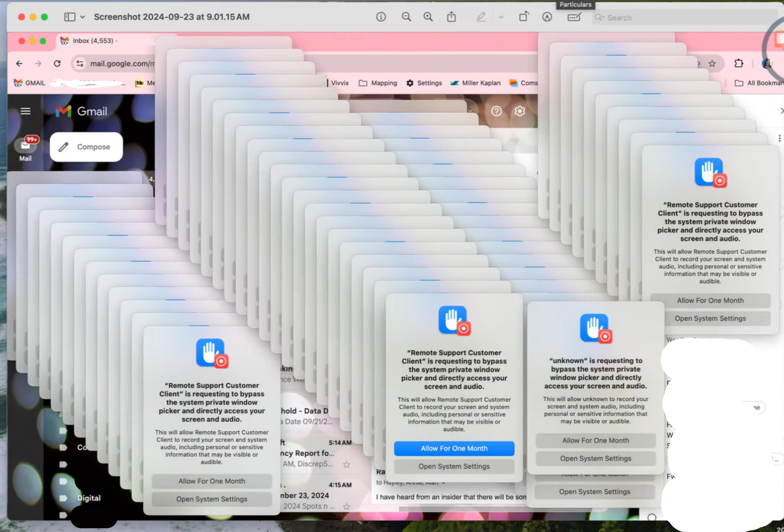Open System Settings in the "unknown" dialog

pyautogui.click(x=596, y=458)
